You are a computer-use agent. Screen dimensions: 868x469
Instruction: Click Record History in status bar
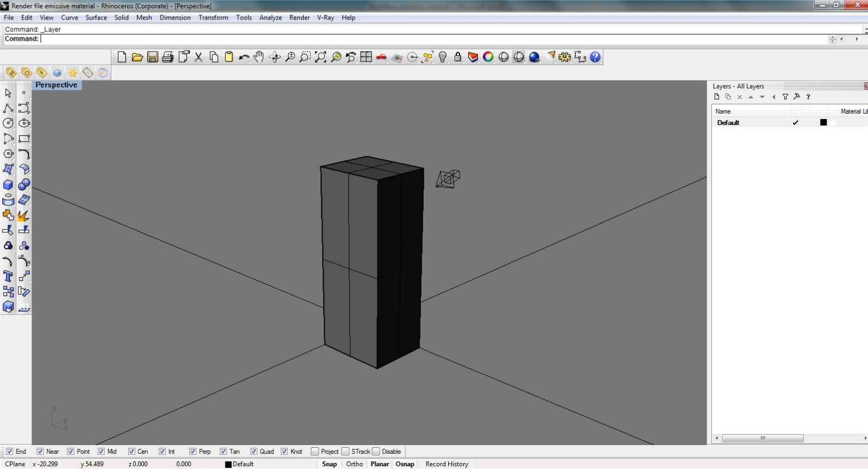(447, 464)
